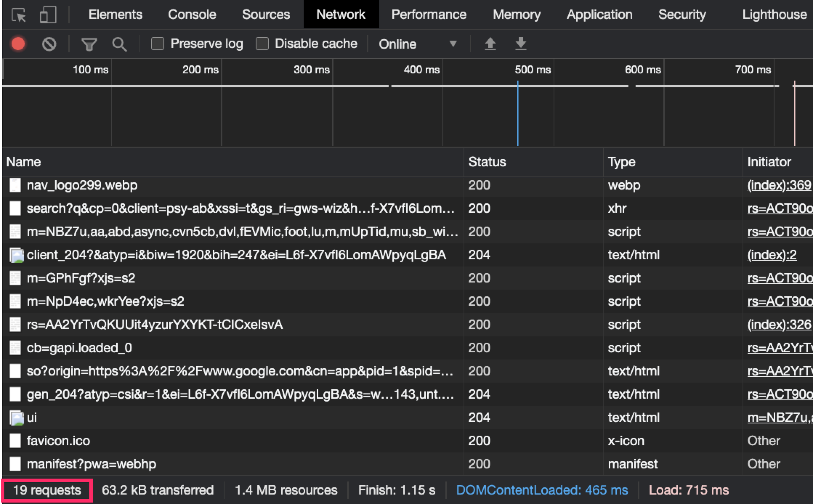The image size is (813, 504).
Task: Click the (index):326 initiator link
Action: click(x=779, y=325)
